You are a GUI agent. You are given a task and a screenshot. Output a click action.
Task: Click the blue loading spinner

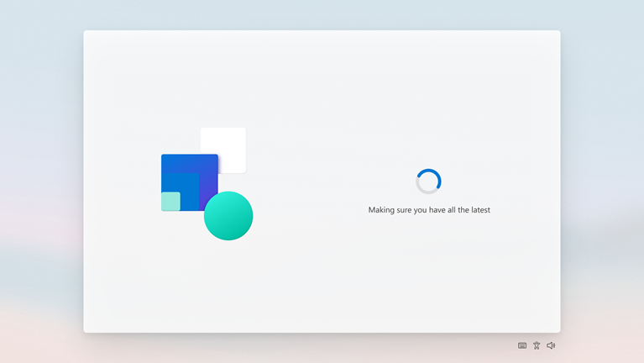coord(428,181)
